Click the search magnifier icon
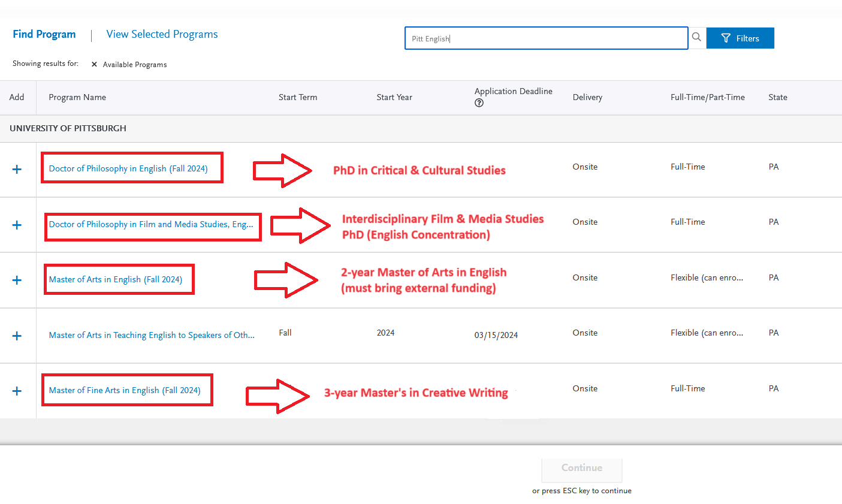This screenshot has width=842, height=504. (696, 37)
